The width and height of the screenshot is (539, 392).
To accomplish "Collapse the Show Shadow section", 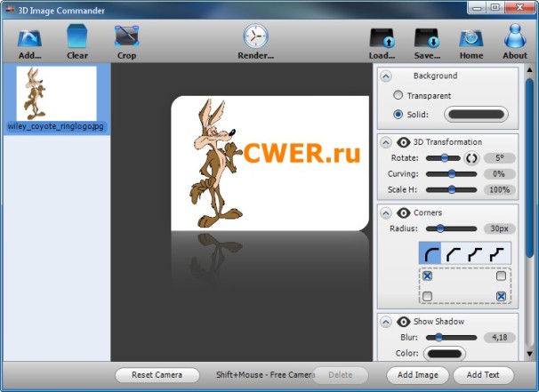I will pos(386,322).
